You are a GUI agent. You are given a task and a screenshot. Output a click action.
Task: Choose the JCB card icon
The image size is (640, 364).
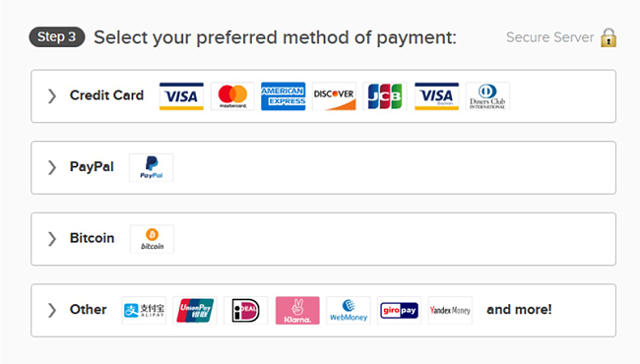tap(385, 96)
